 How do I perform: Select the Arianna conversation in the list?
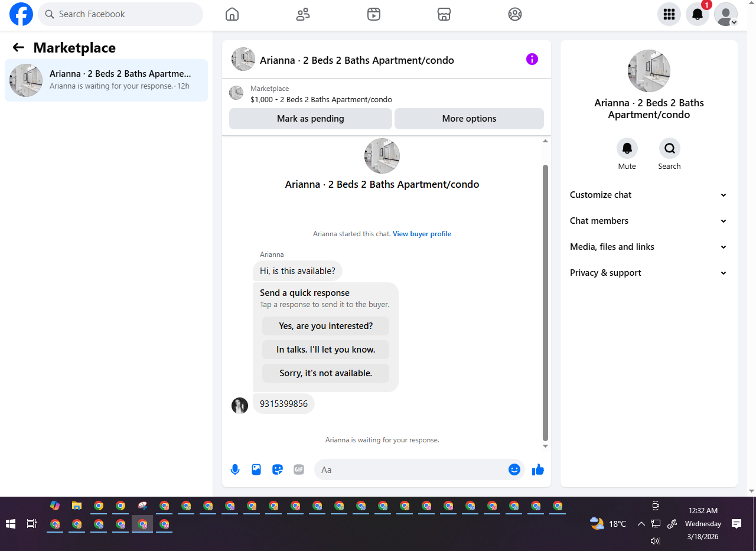click(x=106, y=80)
